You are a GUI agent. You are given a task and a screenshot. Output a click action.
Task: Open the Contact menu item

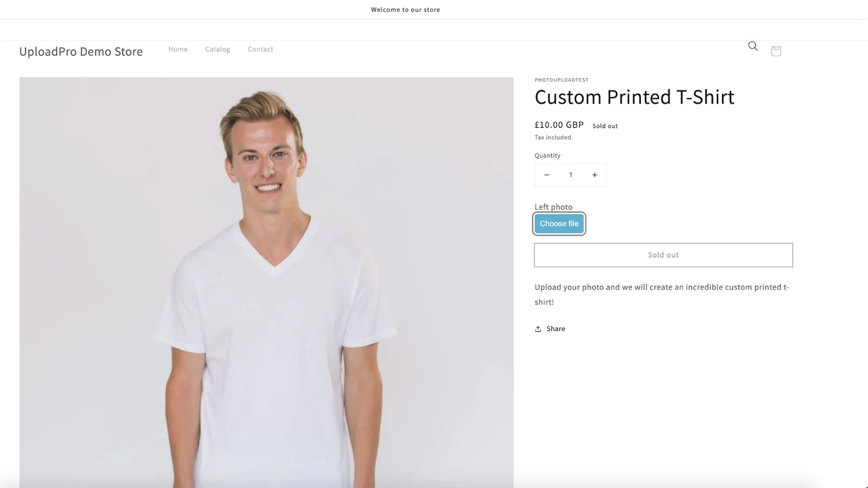(260, 49)
